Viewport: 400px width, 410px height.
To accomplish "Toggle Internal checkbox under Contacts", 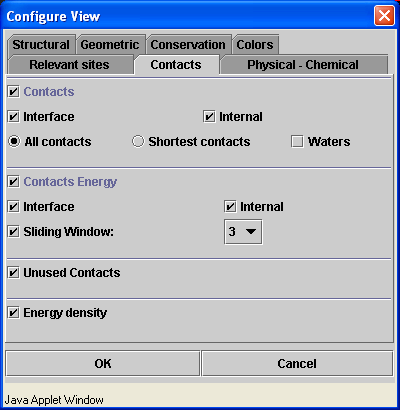I will click(x=209, y=117).
